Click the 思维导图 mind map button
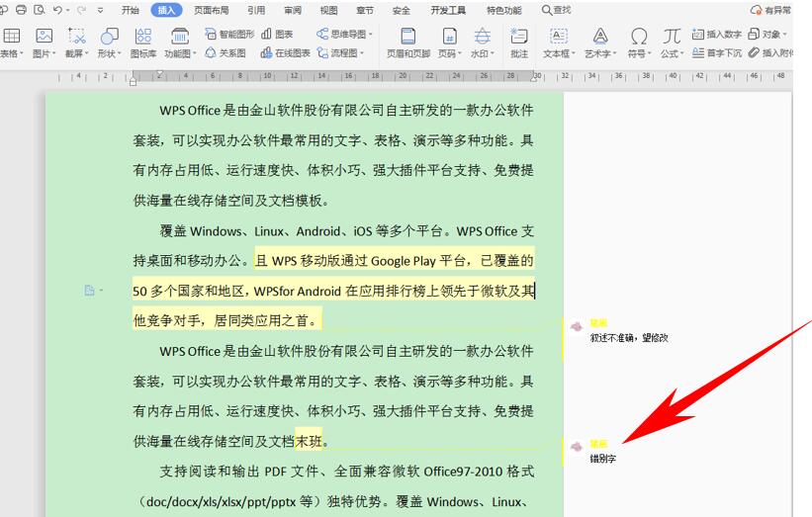812x517 pixels. [x=344, y=35]
